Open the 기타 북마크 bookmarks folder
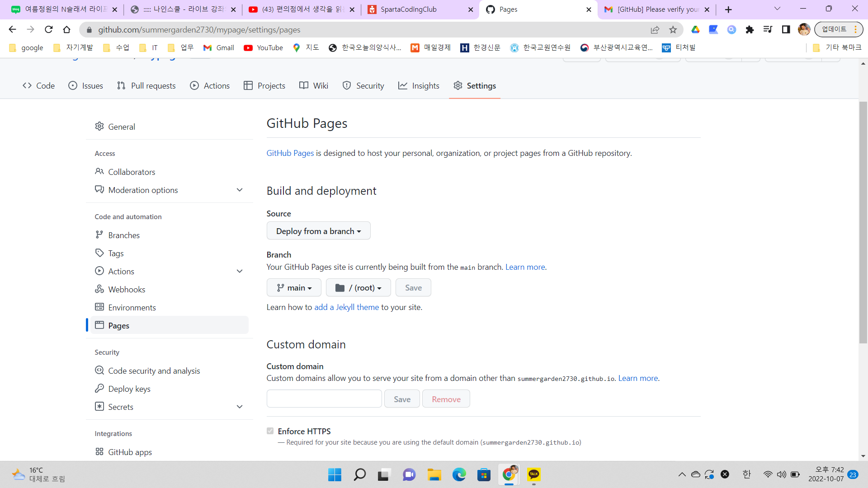The width and height of the screenshot is (868, 488). pyautogui.click(x=837, y=48)
